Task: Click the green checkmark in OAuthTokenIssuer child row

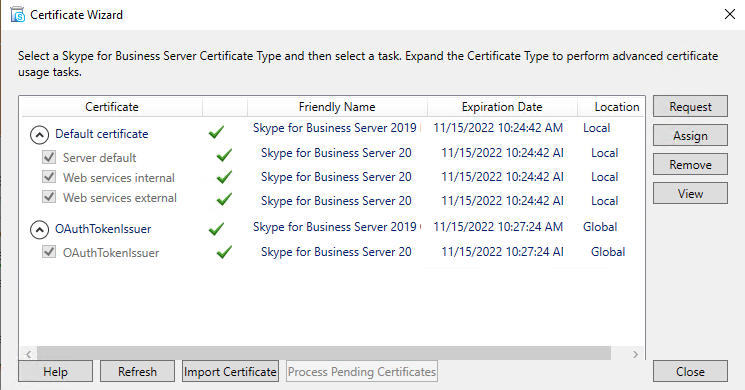Action: coord(224,252)
